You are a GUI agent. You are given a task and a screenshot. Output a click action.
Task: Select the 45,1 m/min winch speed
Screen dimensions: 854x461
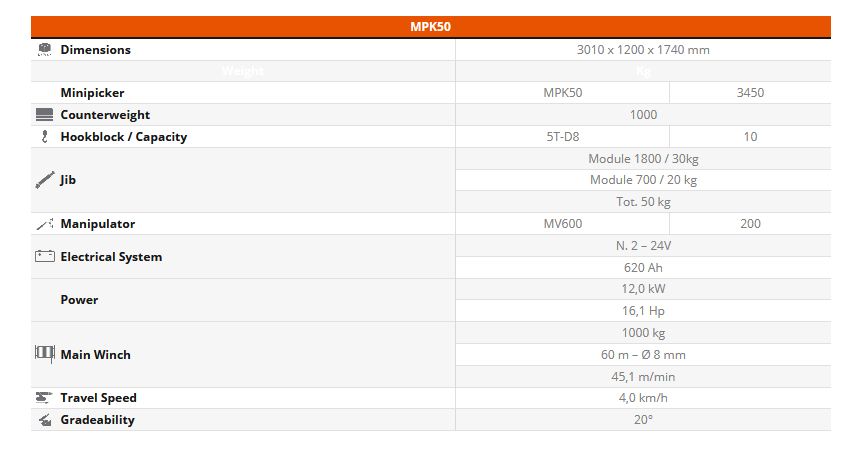coord(643,377)
